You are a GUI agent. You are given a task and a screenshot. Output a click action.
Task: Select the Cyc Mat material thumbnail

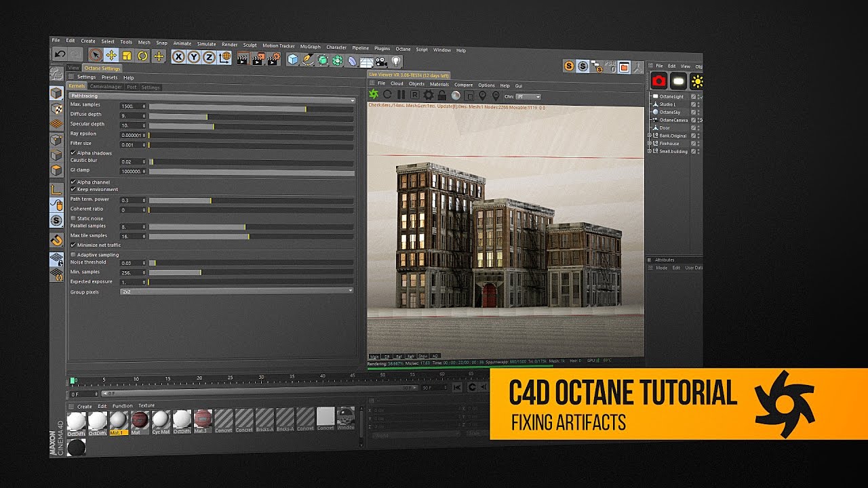(x=161, y=421)
